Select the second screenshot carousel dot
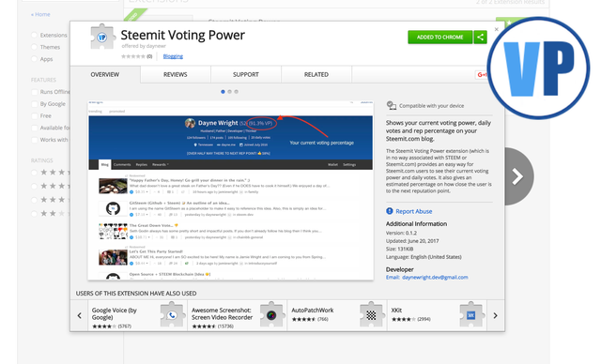Image resolution: width=601 pixels, height=364 pixels. [229, 92]
